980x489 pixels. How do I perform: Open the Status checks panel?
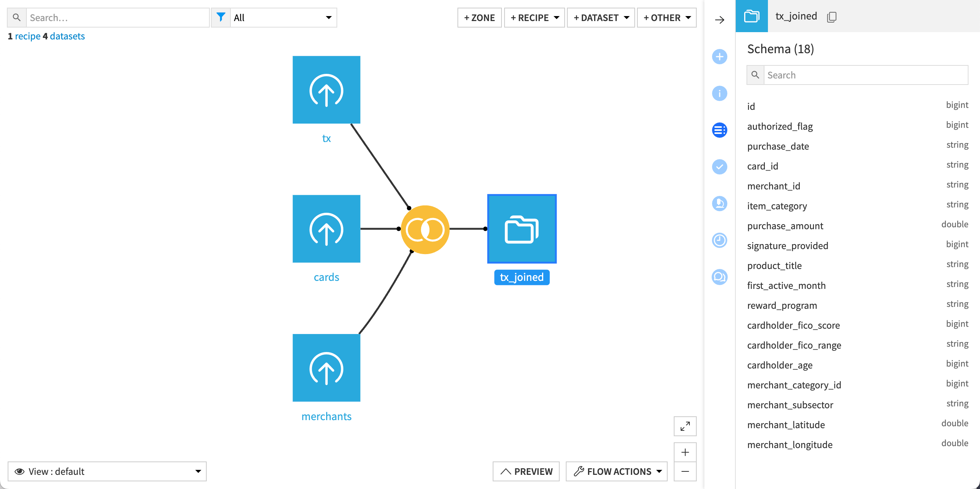(x=720, y=167)
